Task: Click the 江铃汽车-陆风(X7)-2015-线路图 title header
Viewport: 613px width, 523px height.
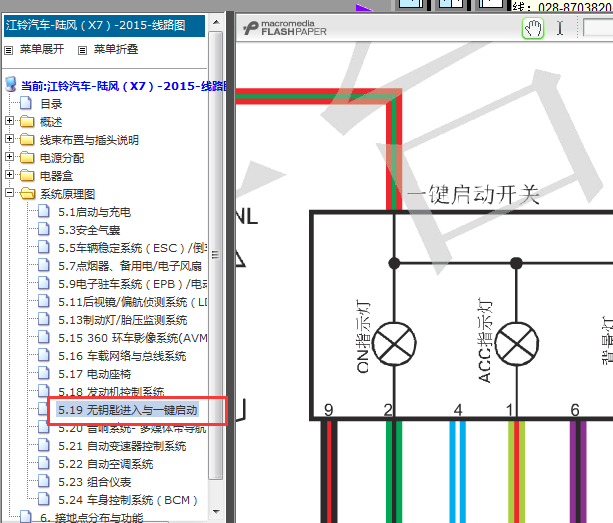Action: (104, 26)
